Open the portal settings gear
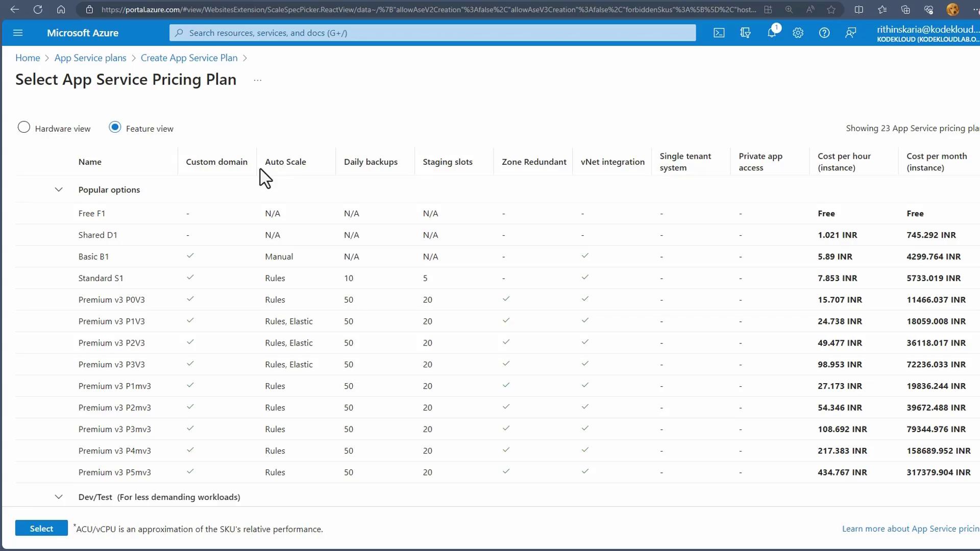 [x=798, y=33]
